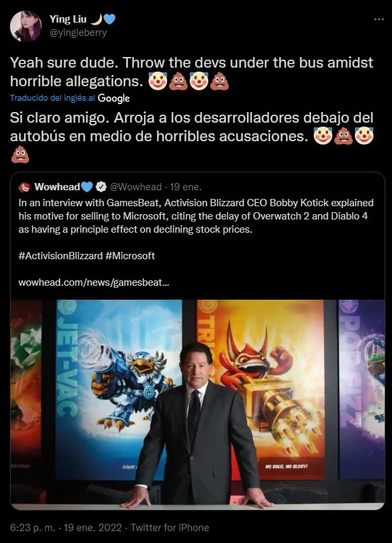Screen dimensions: 392x543
Task: Open the #Microsoft hashtag
Action: pyautogui.click(x=130, y=256)
